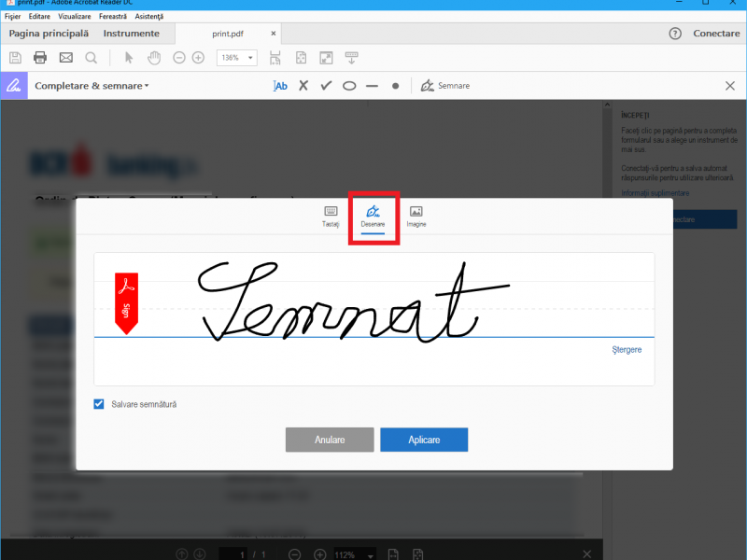Open the Vizualizare menu
The image size is (747, 560).
click(x=75, y=17)
